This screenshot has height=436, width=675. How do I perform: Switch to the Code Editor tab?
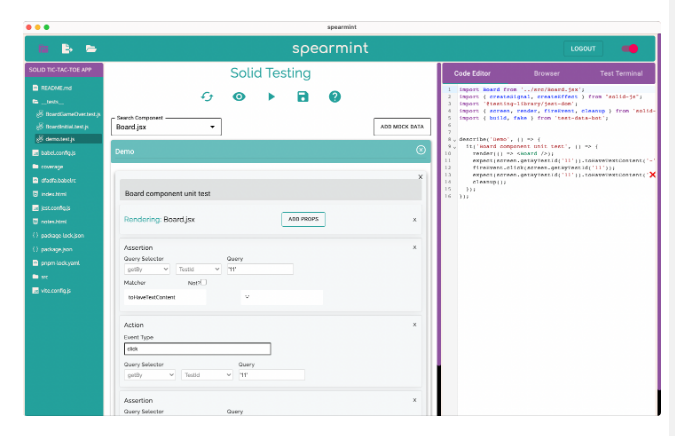click(x=472, y=74)
